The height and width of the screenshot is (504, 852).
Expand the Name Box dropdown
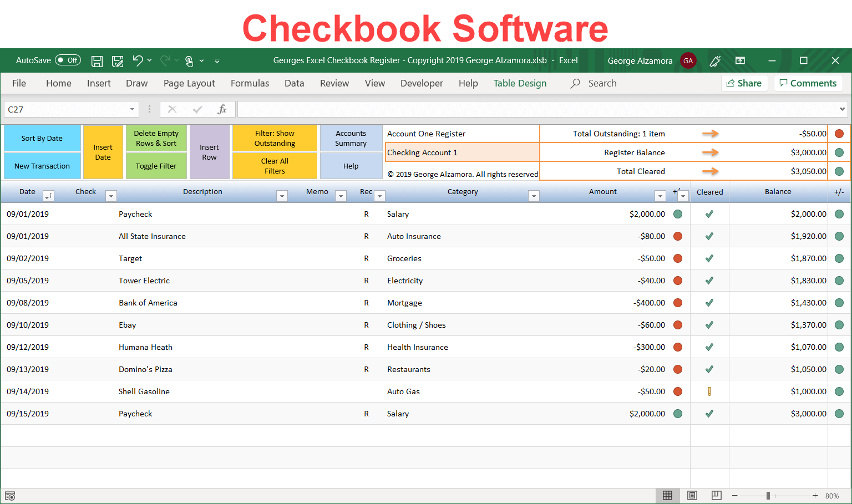pos(132,109)
